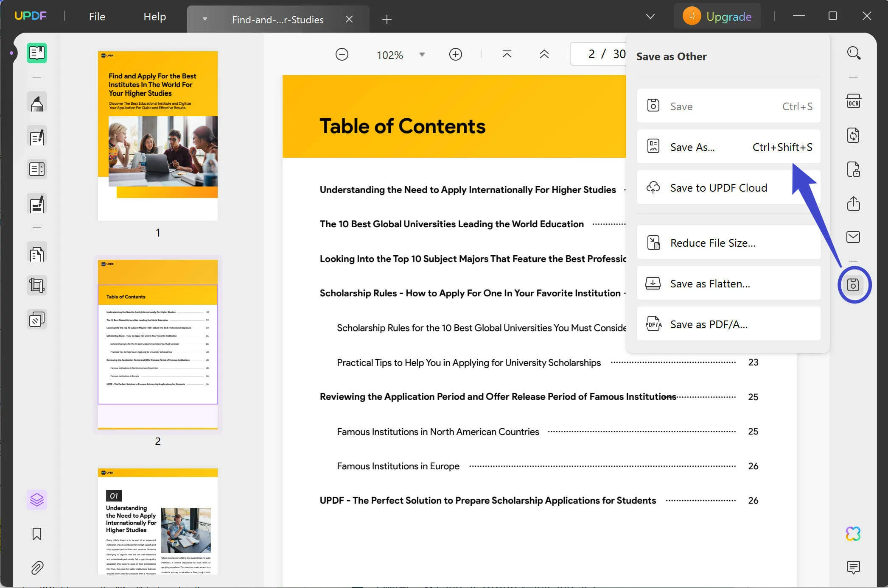Click the edit text tool icon
This screenshot has height=588, width=888.
[37, 137]
